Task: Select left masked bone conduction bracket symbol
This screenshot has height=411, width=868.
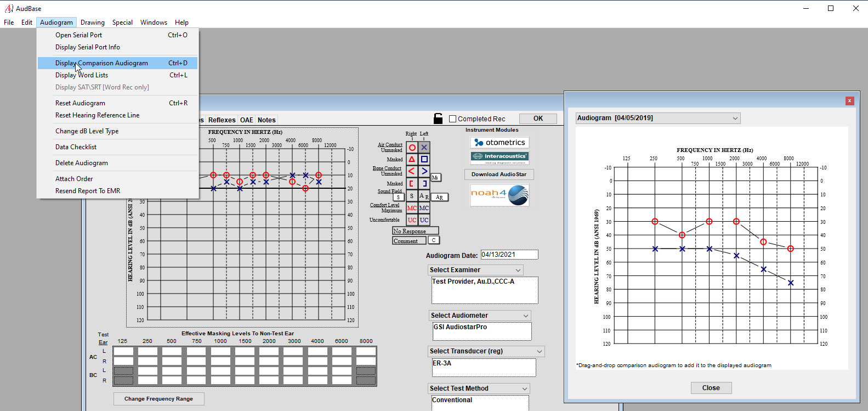Action: [424, 183]
